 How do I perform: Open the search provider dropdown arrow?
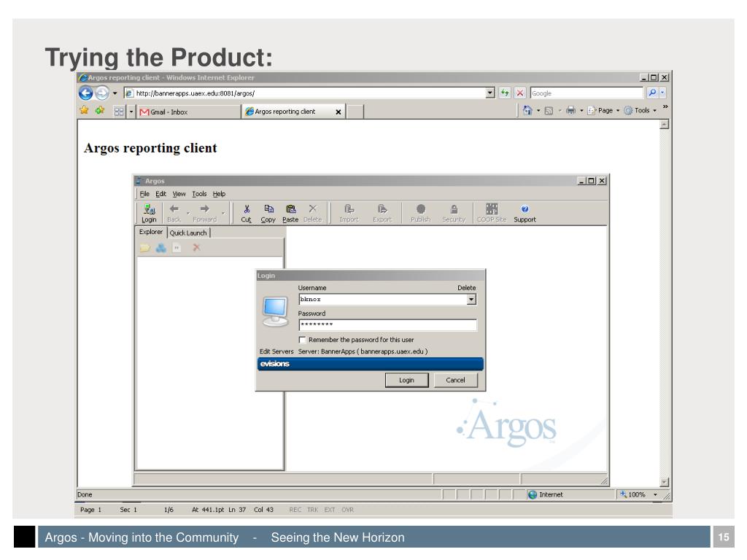662,93
